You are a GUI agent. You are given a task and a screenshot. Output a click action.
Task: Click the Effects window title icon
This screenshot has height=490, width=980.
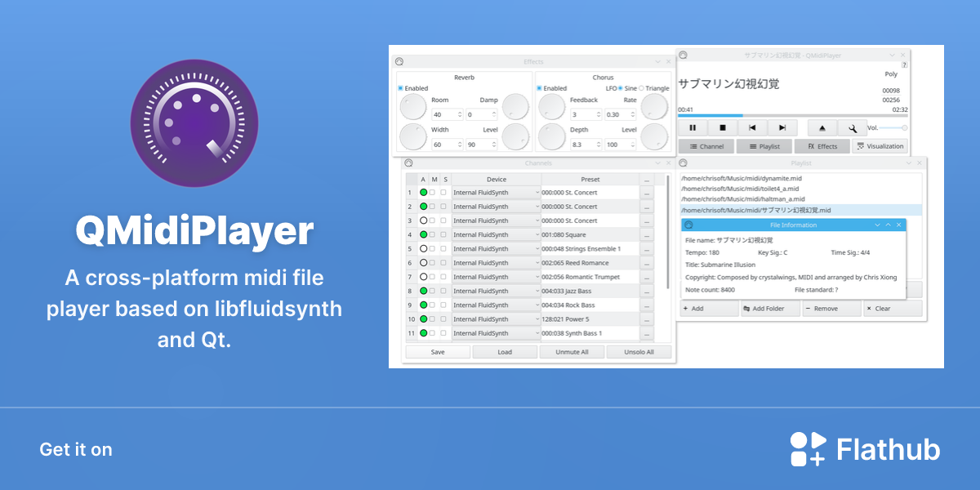coord(399,62)
